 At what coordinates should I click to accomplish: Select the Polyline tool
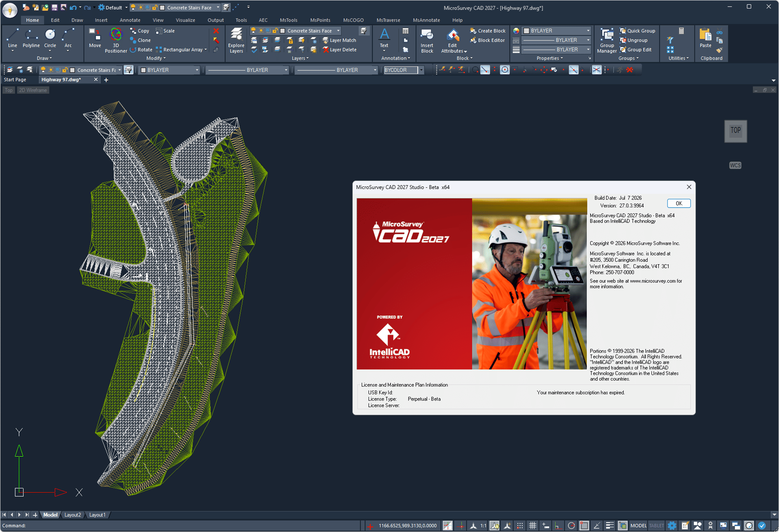31,39
